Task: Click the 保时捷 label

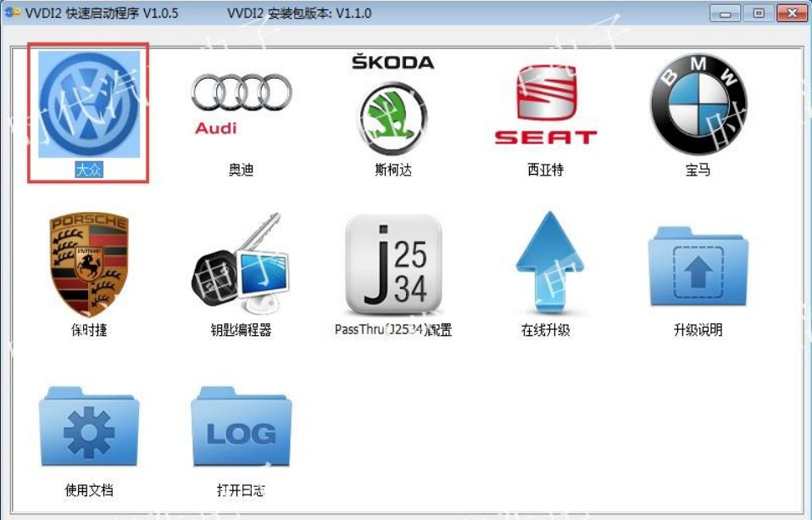Action: (x=89, y=330)
